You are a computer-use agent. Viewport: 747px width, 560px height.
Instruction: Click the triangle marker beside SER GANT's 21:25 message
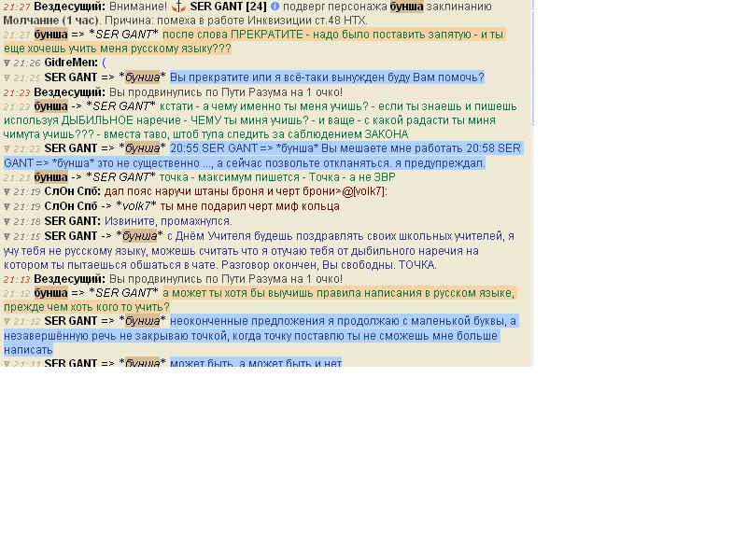(7, 78)
